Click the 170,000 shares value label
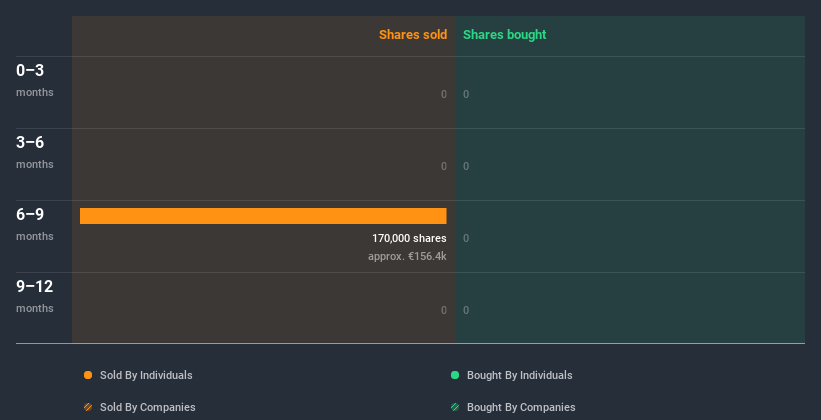Viewport: 821px width, 420px height. [409, 238]
